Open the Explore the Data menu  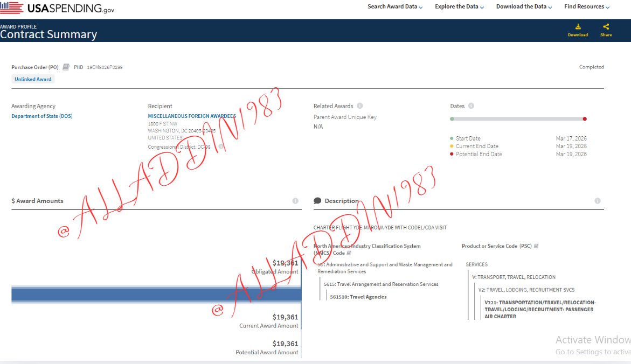pyautogui.click(x=459, y=6)
